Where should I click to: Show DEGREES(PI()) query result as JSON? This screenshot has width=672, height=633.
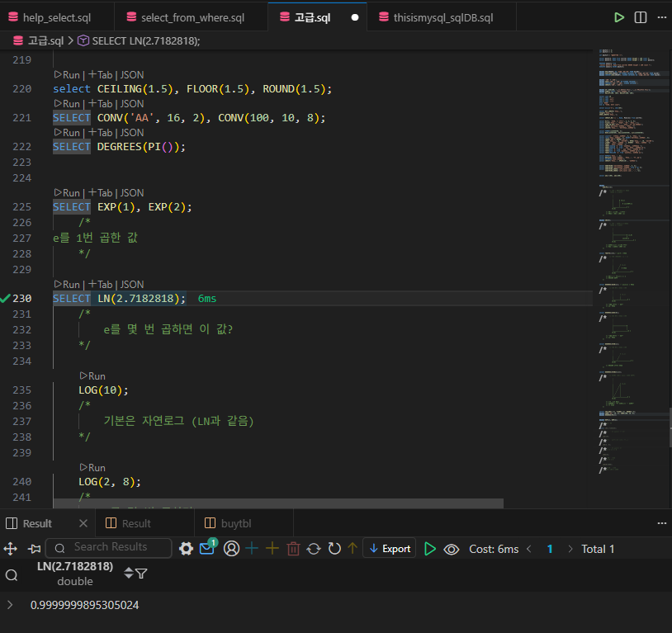[x=132, y=132]
